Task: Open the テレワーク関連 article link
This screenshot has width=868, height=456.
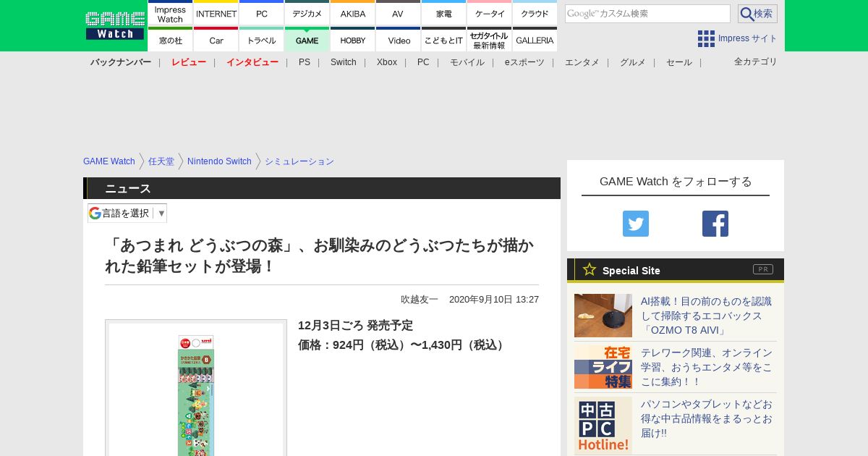Action: (707, 367)
